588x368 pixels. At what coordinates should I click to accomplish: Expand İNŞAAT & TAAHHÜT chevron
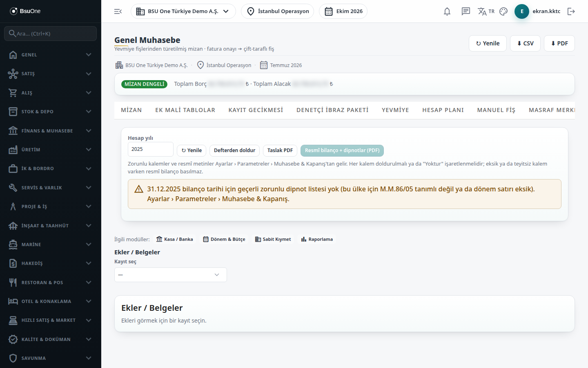[x=89, y=226]
